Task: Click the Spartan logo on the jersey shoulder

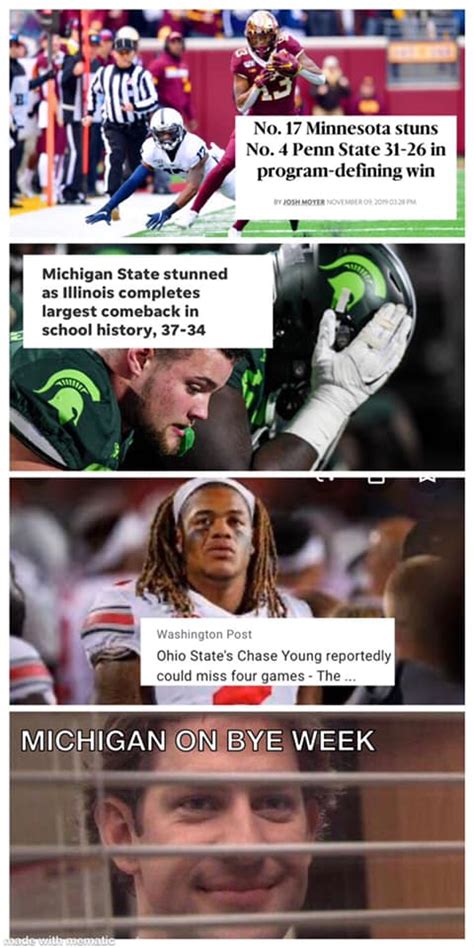Action: tap(68, 395)
